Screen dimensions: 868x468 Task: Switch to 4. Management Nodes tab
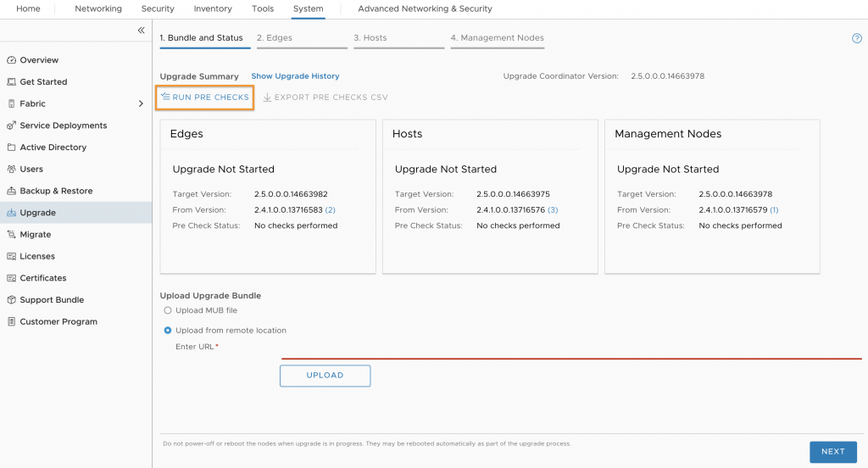pos(497,38)
